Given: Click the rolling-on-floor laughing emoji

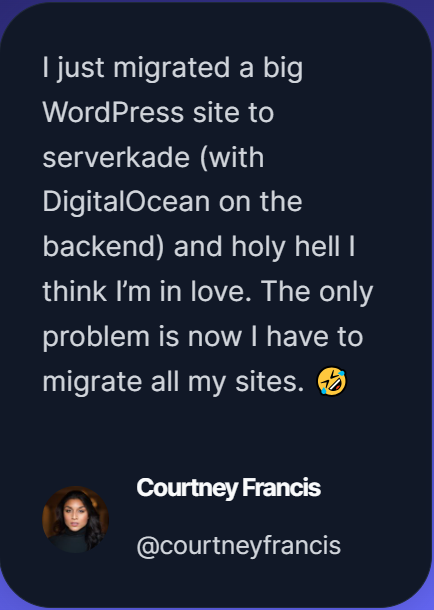Looking at the screenshot, I should [x=332, y=382].
